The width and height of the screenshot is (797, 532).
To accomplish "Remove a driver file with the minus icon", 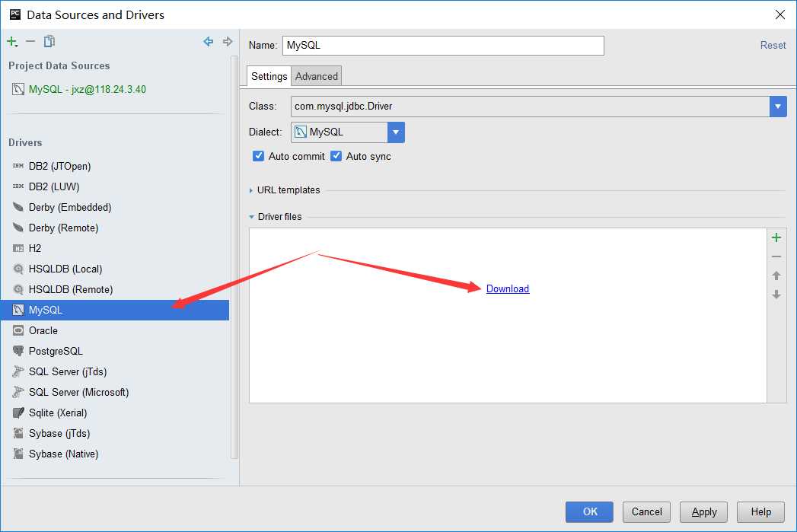I will click(x=776, y=256).
